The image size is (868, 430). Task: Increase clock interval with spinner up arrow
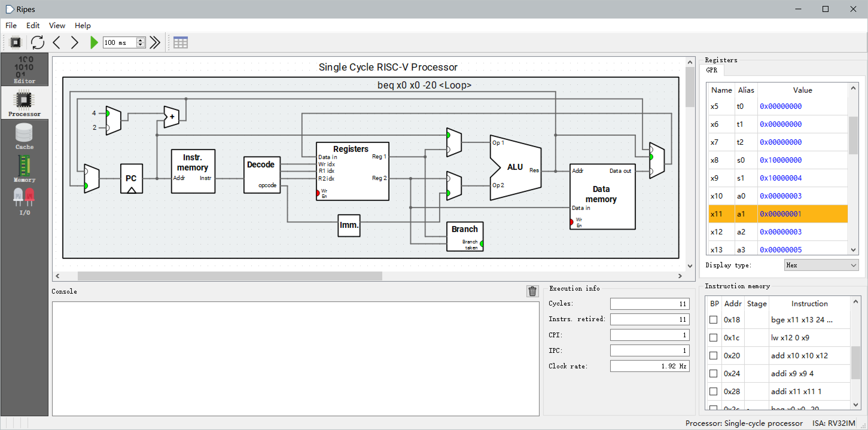point(141,40)
